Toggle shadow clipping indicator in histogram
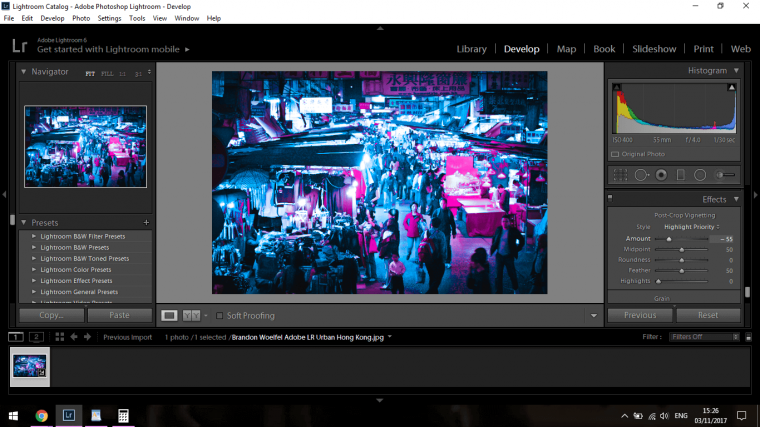The height and width of the screenshot is (427, 760). tap(617, 87)
